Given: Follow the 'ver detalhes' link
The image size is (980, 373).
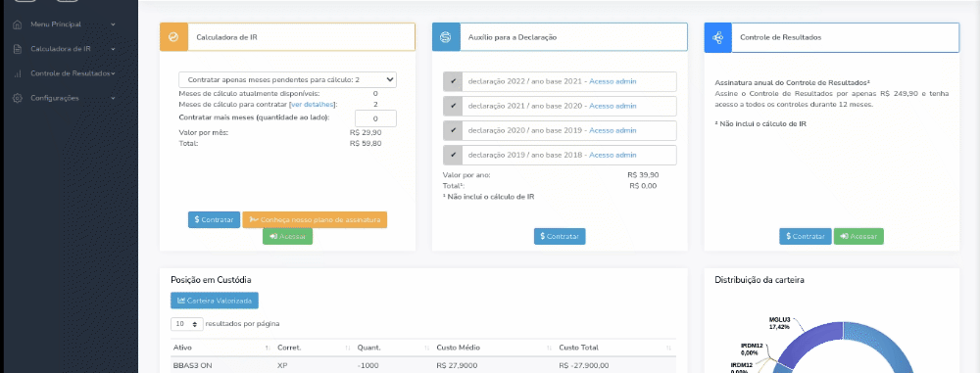Looking at the screenshot, I should [x=314, y=105].
